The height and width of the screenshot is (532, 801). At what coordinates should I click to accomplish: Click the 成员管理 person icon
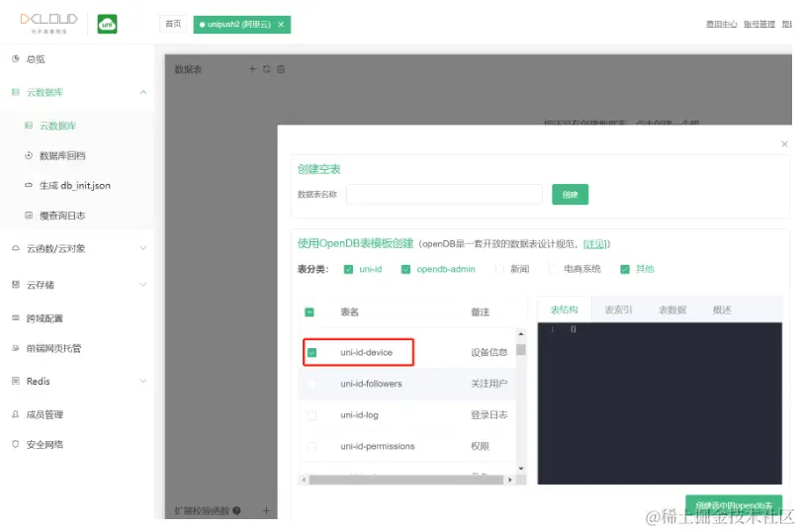[x=16, y=414]
